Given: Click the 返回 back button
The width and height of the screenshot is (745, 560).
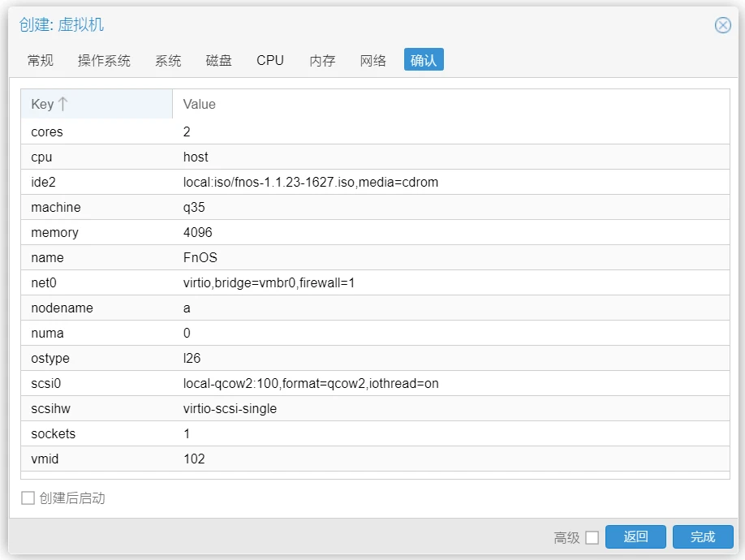Looking at the screenshot, I should click(x=635, y=536).
